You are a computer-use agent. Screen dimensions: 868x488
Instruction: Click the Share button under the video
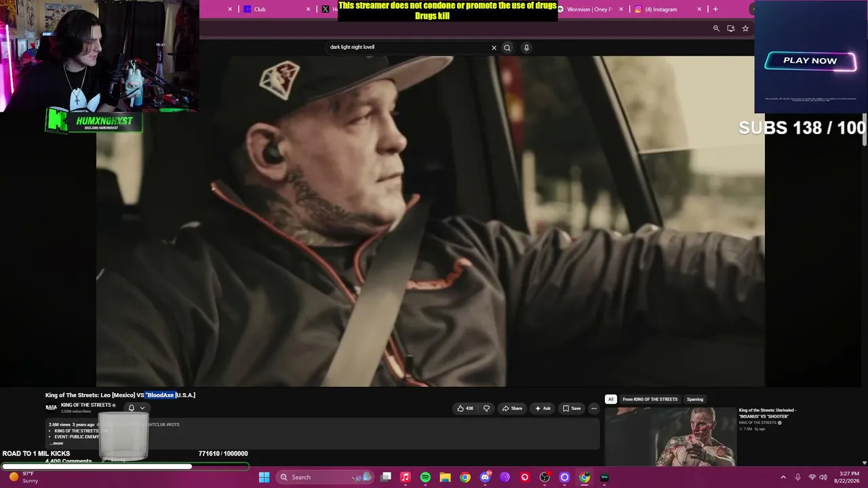pos(512,408)
